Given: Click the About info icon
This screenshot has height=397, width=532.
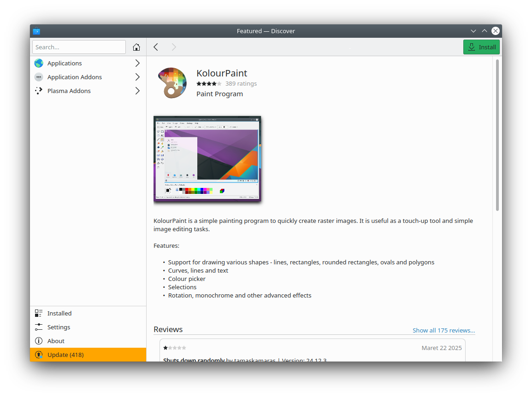Looking at the screenshot, I should 39,341.
